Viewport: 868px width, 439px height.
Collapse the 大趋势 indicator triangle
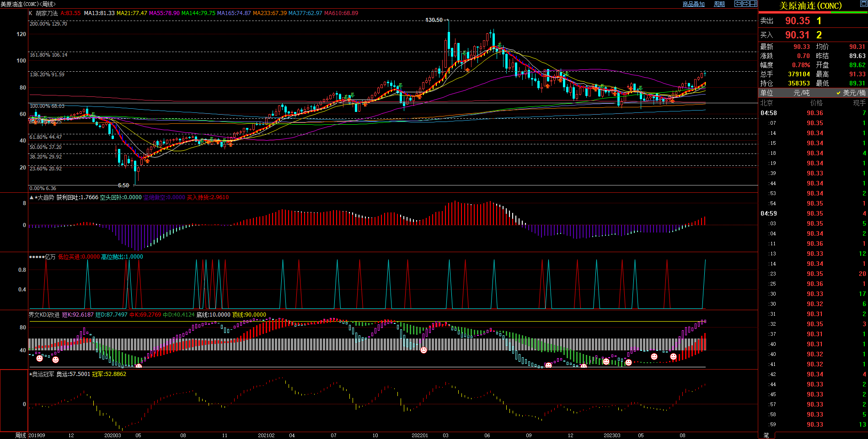click(32, 197)
